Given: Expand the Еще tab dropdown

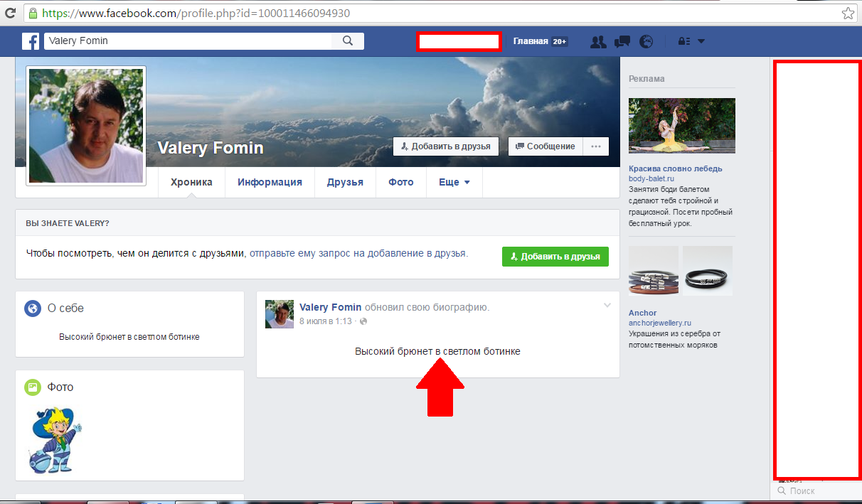Looking at the screenshot, I should (x=454, y=182).
